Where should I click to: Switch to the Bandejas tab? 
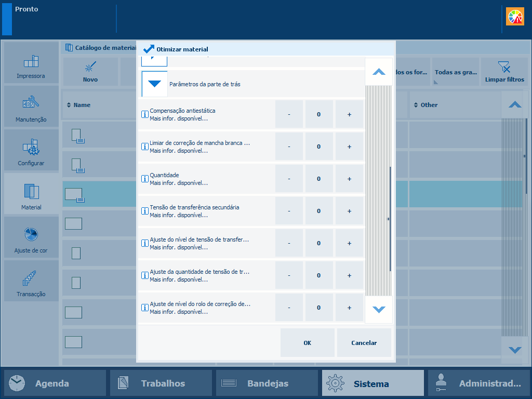click(x=267, y=383)
